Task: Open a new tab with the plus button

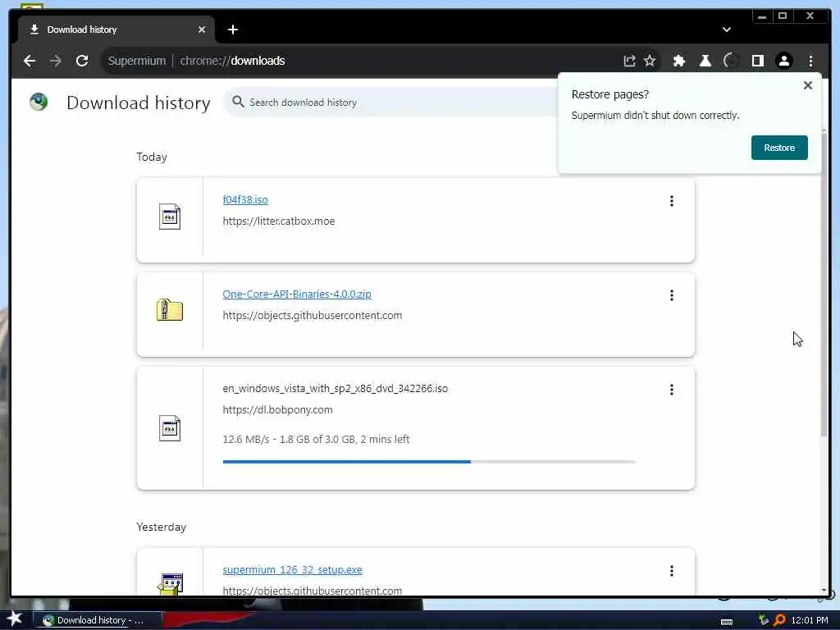Action: [232, 30]
